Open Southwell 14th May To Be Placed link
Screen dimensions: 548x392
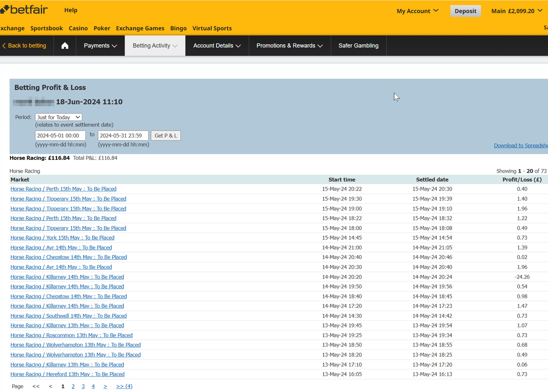[x=68, y=316]
